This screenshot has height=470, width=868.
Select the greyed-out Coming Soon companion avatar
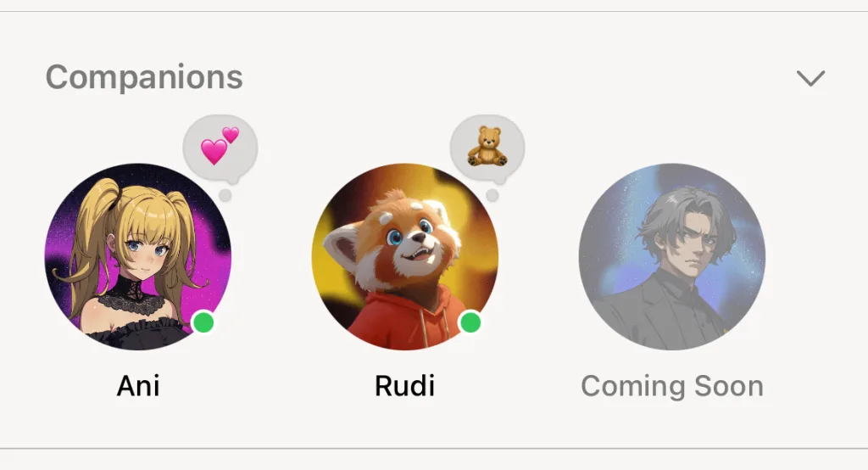point(672,256)
